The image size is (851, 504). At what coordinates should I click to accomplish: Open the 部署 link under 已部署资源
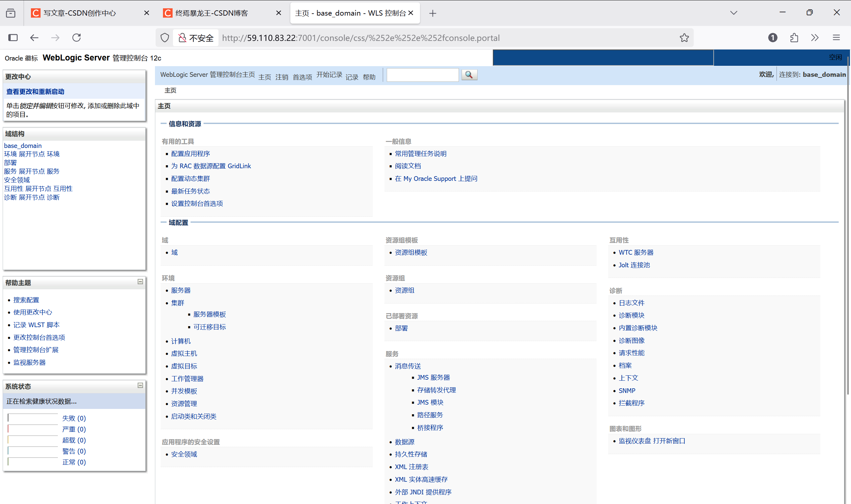(x=401, y=328)
